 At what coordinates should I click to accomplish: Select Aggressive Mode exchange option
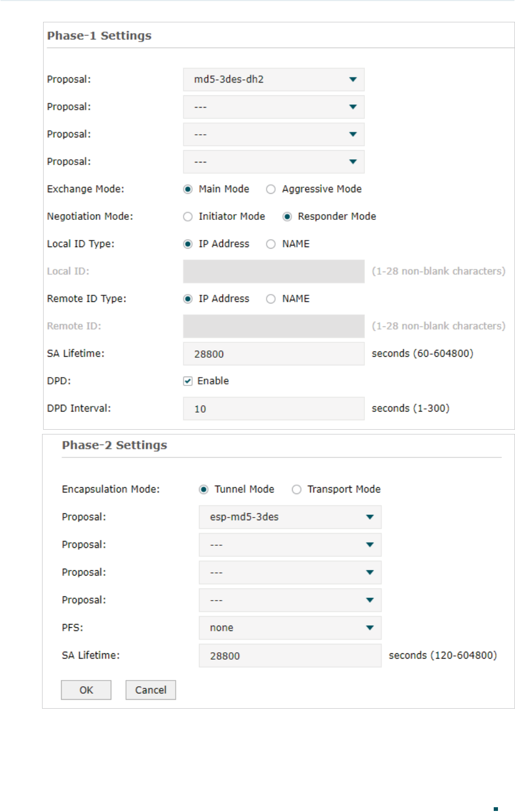(x=271, y=190)
